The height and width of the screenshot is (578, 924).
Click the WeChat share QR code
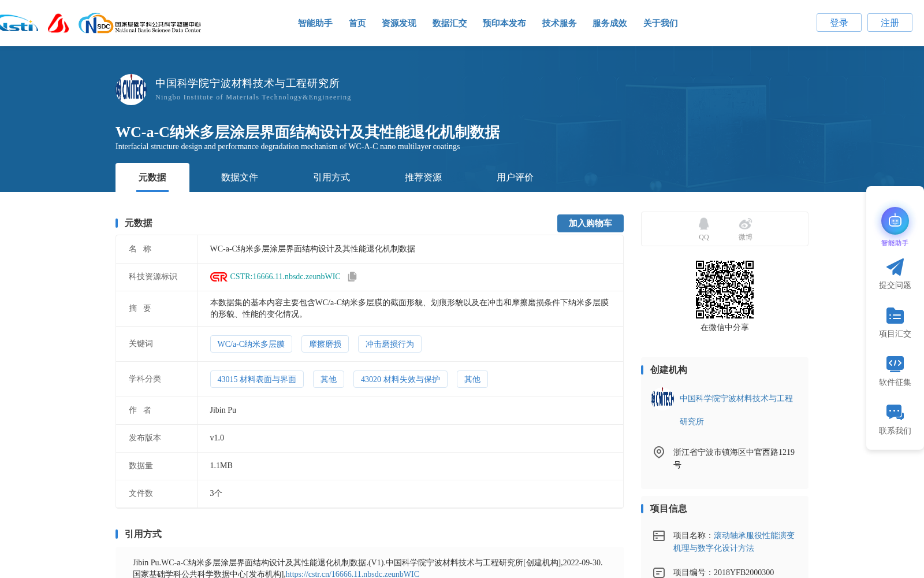(725, 290)
